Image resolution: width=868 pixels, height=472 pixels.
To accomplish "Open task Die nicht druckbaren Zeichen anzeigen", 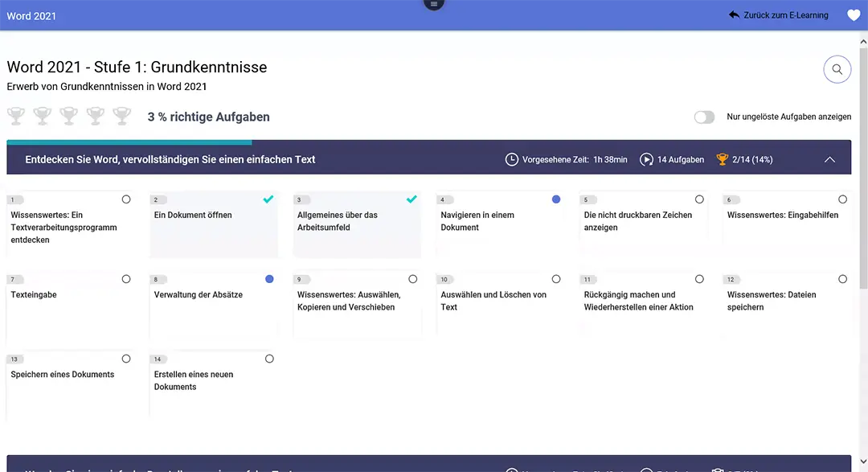I will pos(644,224).
